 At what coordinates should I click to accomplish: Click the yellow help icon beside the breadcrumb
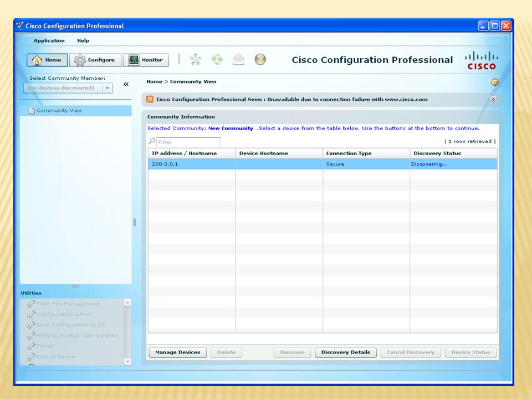[x=495, y=82]
